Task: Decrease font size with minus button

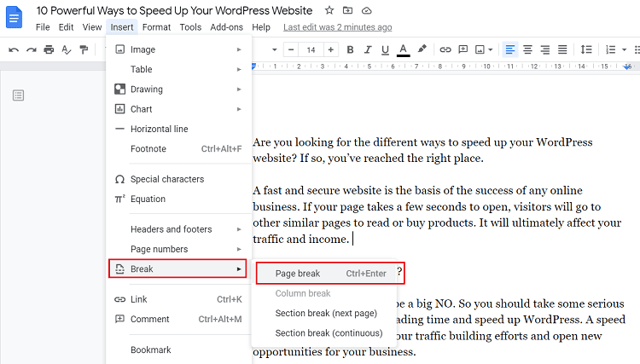Action: click(291, 49)
